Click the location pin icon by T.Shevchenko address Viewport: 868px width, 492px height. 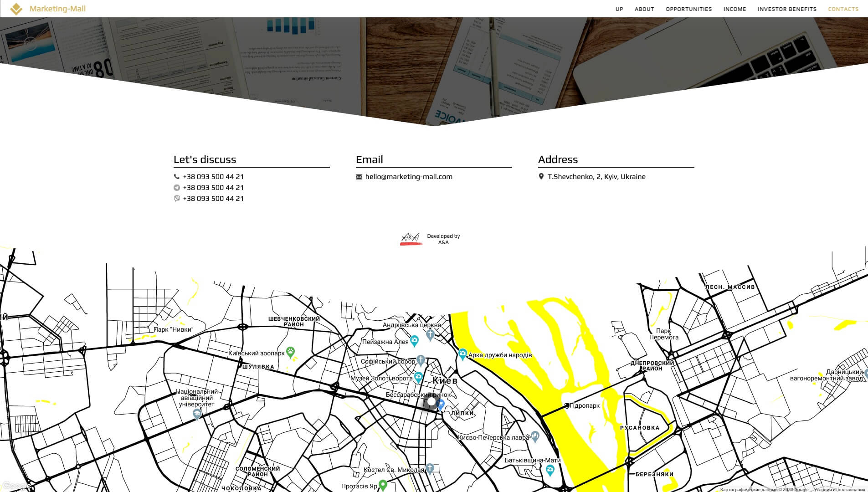coord(541,177)
